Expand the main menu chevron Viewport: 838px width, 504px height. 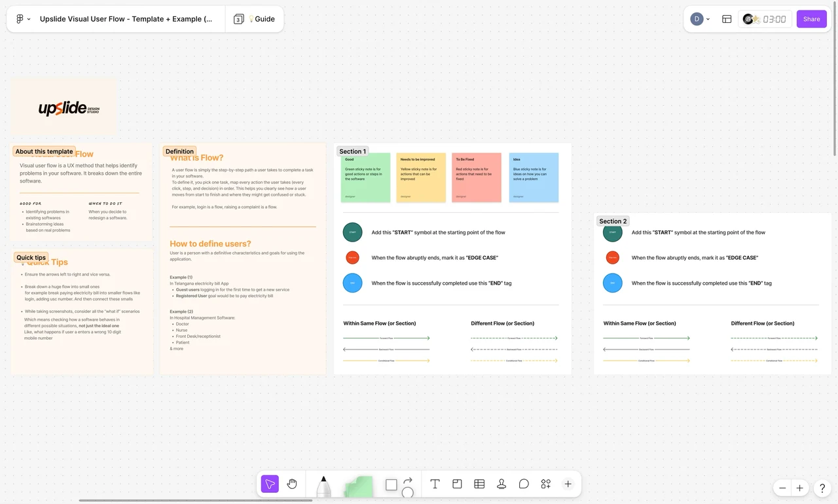coord(28,19)
